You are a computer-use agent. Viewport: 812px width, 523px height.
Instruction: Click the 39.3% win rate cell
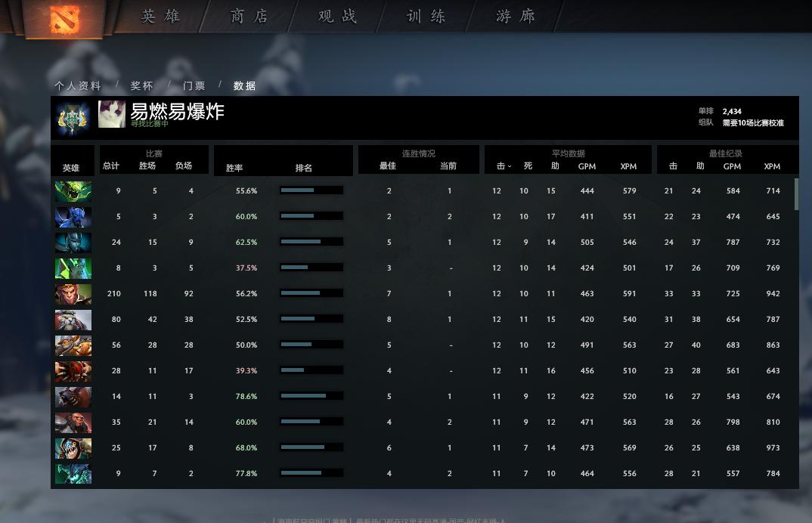pyautogui.click(x=246, y=371)
